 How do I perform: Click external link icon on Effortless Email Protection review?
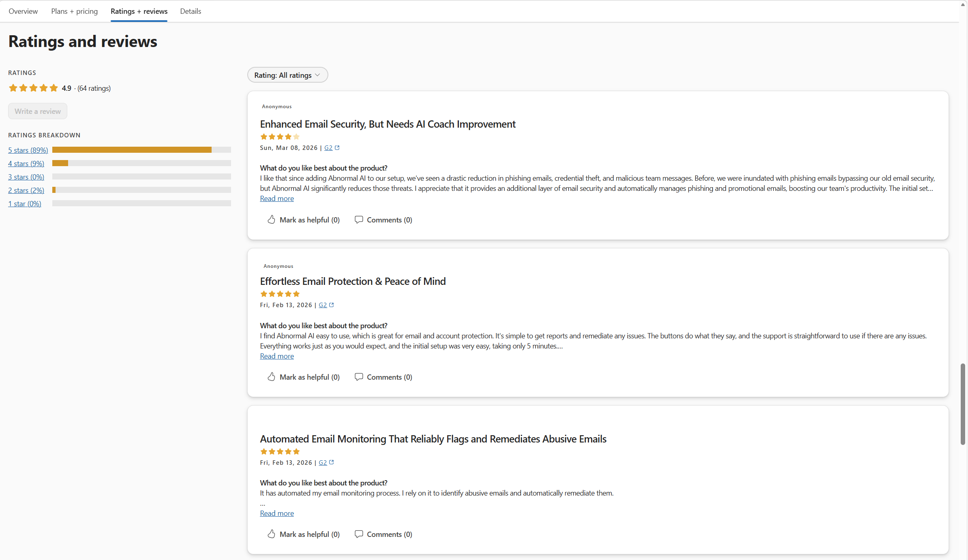pos(332,305)
